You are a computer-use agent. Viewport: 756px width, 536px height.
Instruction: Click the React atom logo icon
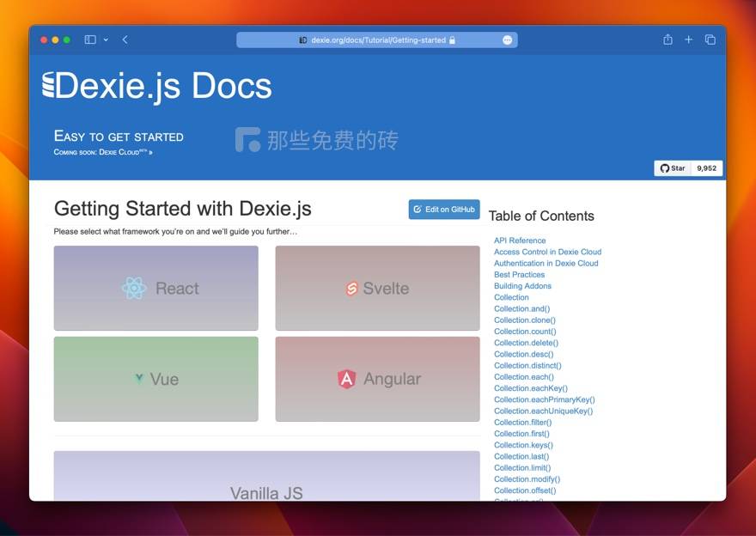[134, 289]
